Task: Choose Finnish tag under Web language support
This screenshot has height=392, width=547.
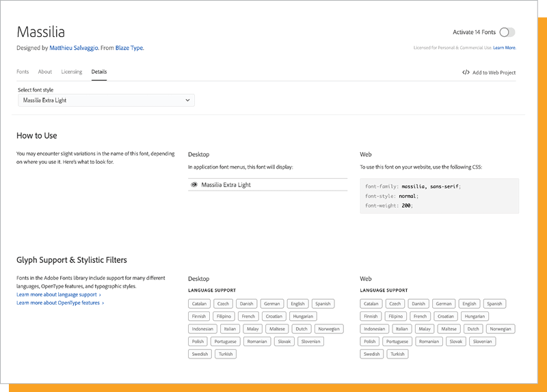Action: (371, 316)
